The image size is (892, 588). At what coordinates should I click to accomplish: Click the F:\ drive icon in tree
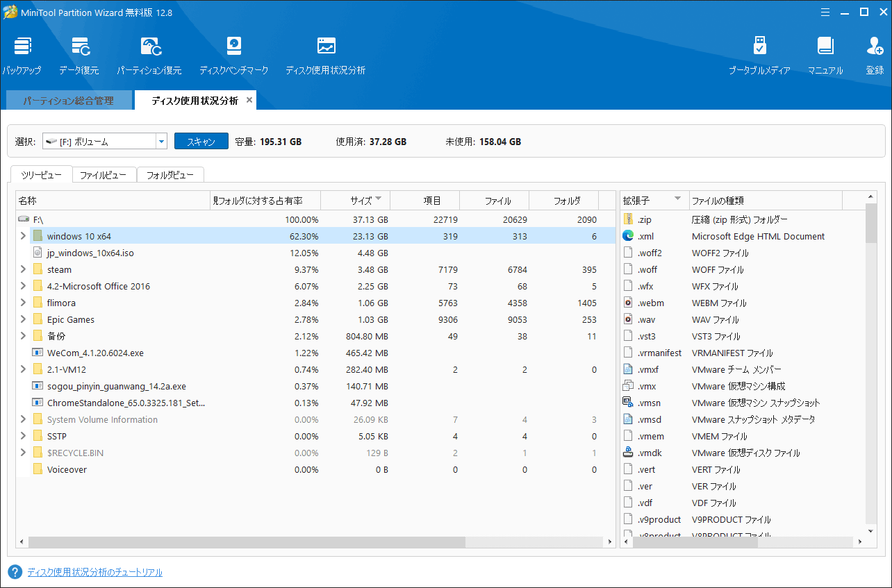tap(24, 219)
